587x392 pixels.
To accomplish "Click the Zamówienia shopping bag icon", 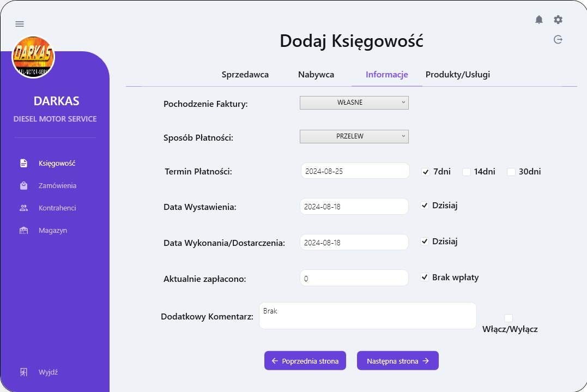I will tap(23, 186).
